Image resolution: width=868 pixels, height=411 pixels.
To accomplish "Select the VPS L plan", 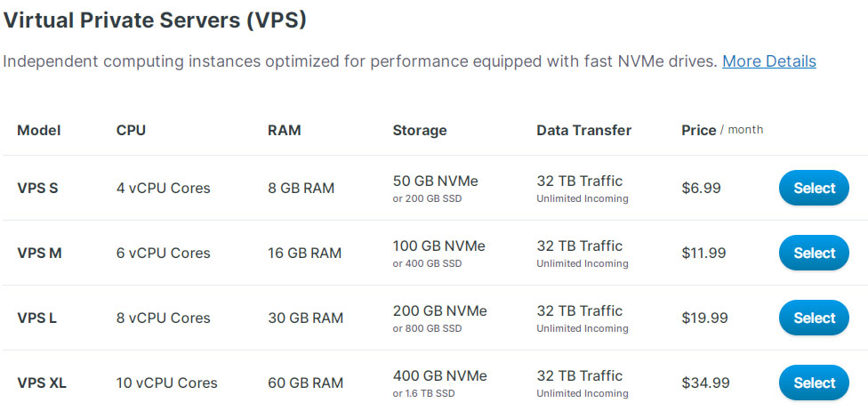I will pos(814,318).
